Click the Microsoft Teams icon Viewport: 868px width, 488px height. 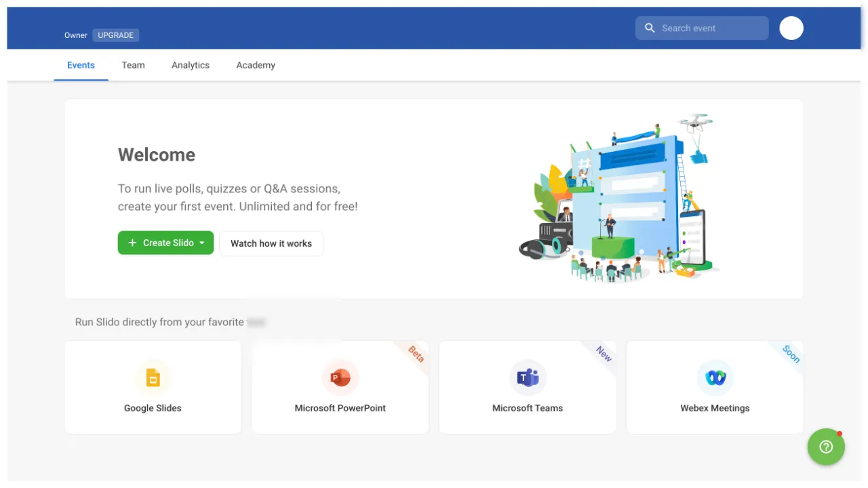528,378
